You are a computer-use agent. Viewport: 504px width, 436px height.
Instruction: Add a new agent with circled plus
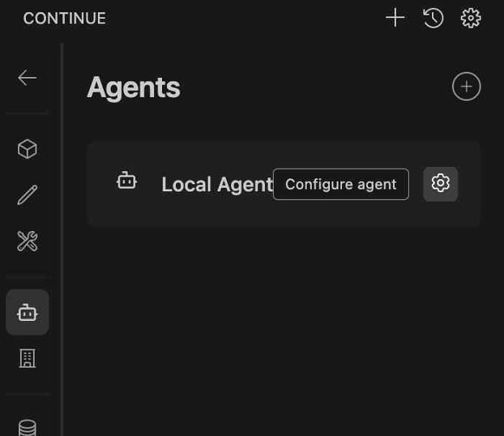pyautogui.click(x=466, y=87)
